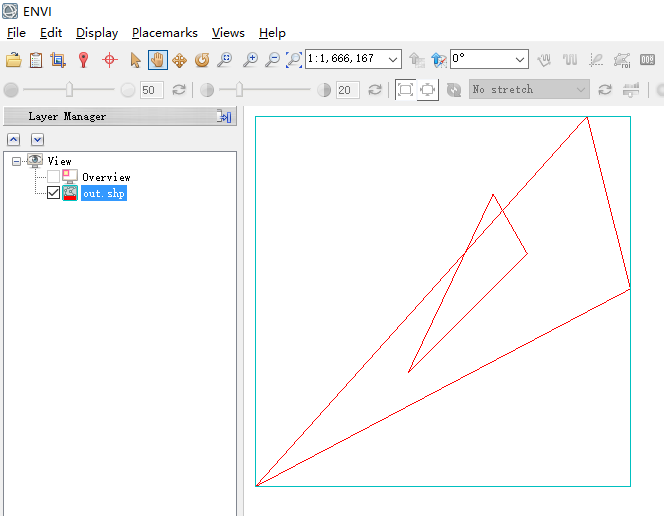Click the Open file folder icon
Image resolution: width=664 pixels, height=516 pixels.
pos(14,60)
